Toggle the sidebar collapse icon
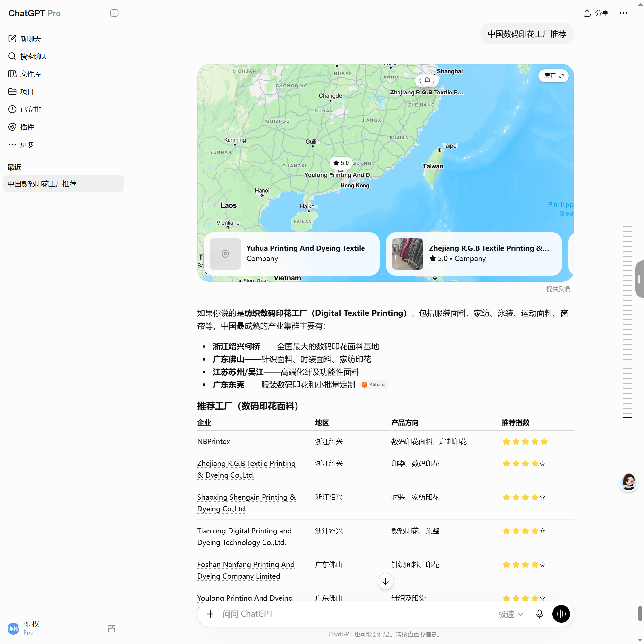This screenshot has width=644, height=644. (x=114, y=13)
